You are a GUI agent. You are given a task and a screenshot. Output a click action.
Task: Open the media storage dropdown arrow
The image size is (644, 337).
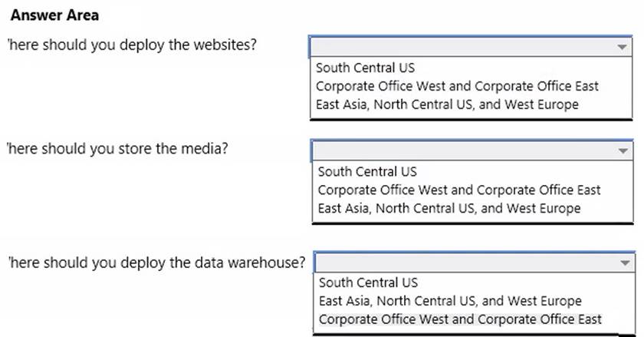coord(623,150)
